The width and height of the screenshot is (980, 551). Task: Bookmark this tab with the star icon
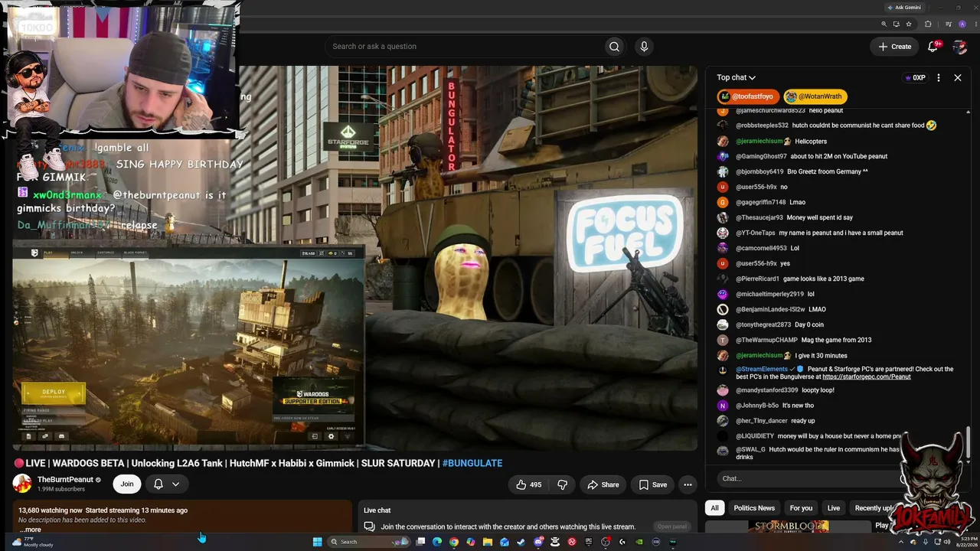[x=908, y=24]
